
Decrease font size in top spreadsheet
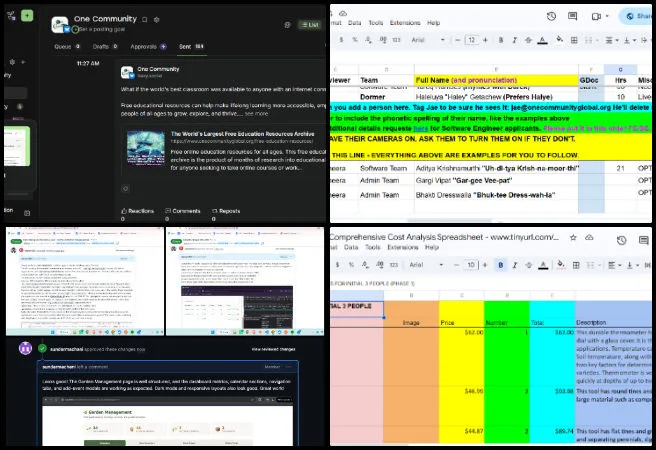click(x=458, y=40)
